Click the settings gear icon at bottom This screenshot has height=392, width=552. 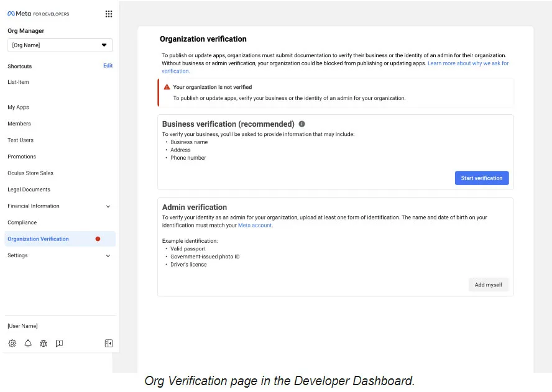(x=12, y=344)
